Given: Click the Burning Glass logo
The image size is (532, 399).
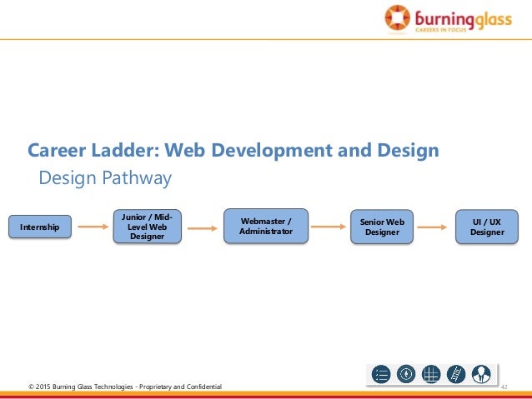Looking at the screenshot, I should (448, 18).
